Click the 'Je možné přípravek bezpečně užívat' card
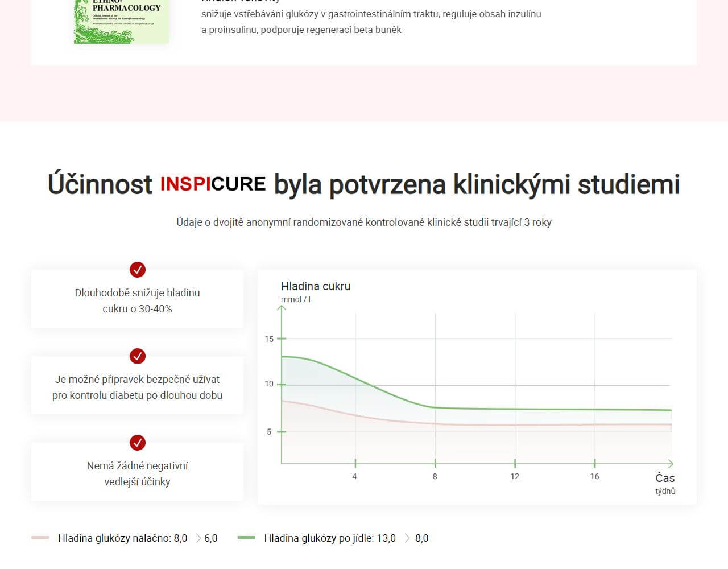Screen dimensions: 728x569 (137, 385)
